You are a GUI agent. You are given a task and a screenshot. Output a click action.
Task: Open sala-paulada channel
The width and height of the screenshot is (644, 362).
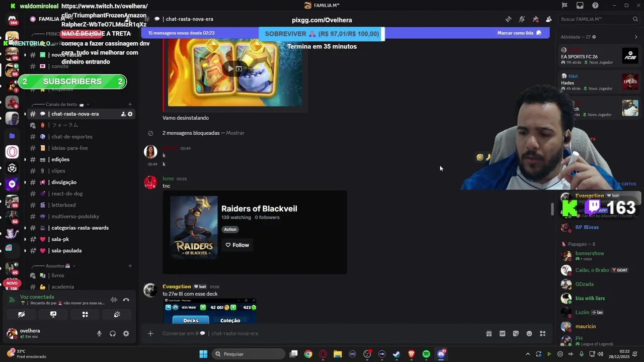click(80, 251)
